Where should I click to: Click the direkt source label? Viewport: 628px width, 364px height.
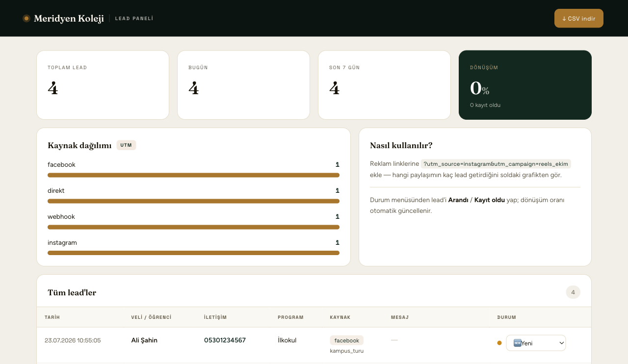[x=56, y=191]
